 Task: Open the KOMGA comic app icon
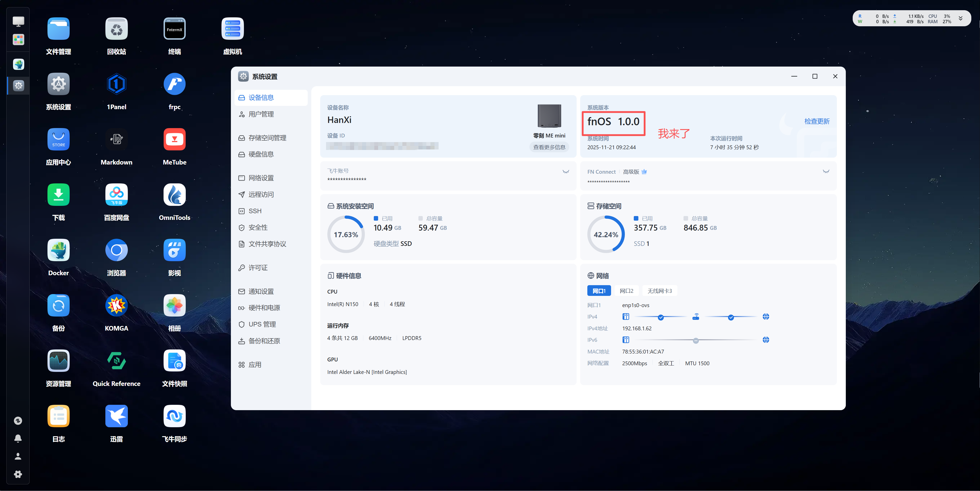click(116, 305)
